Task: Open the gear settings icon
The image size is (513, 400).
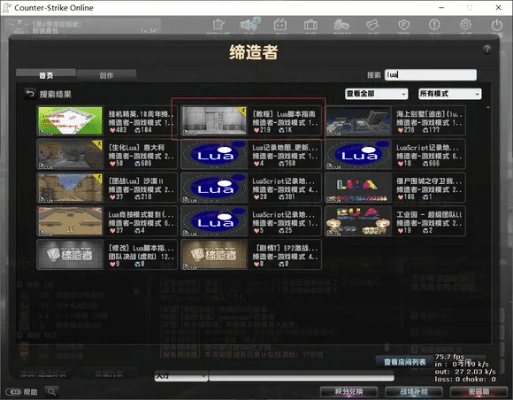Action: pos(465,25)
